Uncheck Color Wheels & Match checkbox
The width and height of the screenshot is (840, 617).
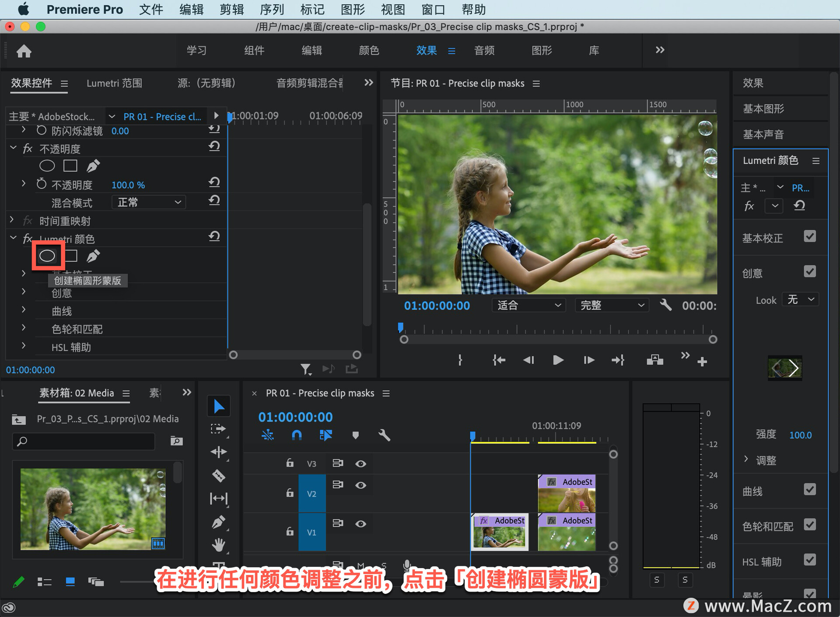[x=810, y=525]
